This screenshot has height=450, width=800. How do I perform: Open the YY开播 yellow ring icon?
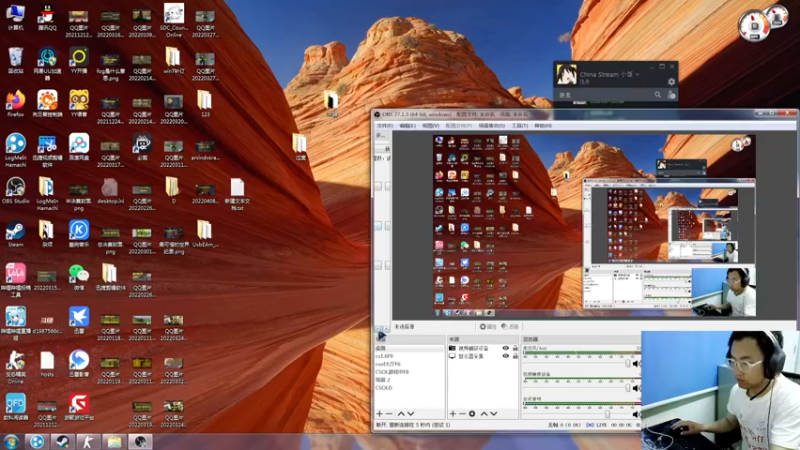coord(79,60)
